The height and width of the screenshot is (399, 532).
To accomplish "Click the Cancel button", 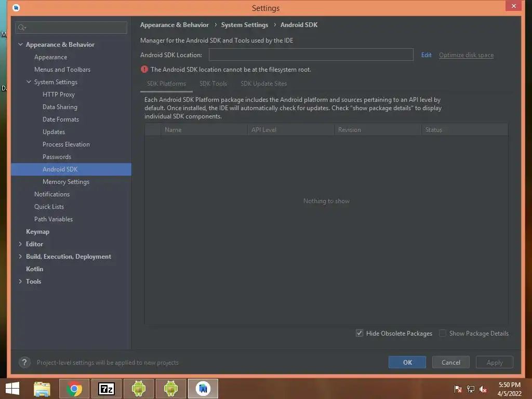I will [x=451, y=362].
